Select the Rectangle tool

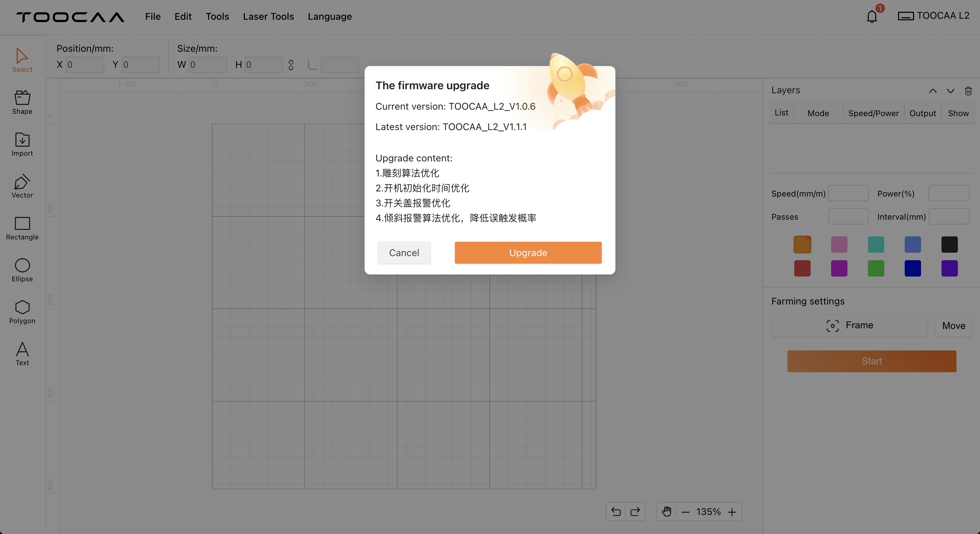point(22,228)
